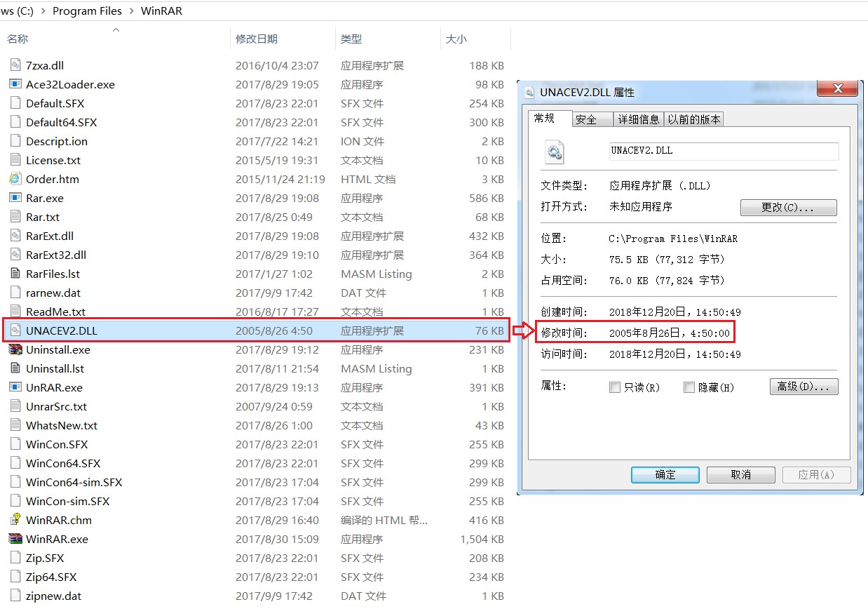Toggle the 只读(R) read-only checkbox
The height and width of the screenshot is (609, 868).
point(615,387)
